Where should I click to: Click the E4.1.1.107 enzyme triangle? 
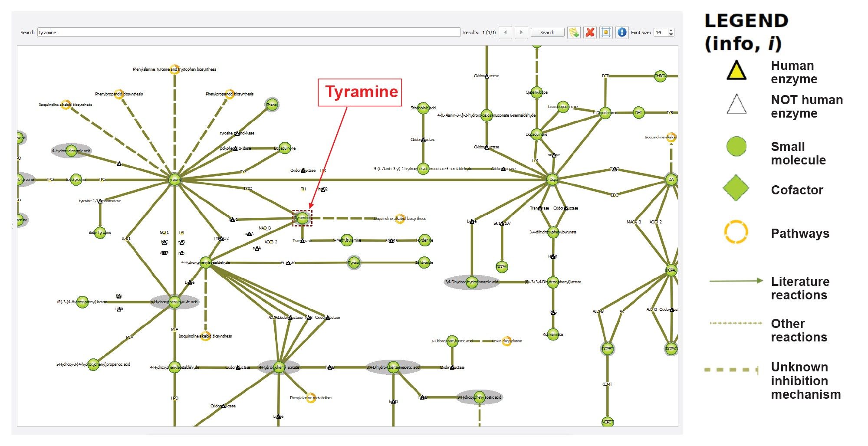tap(502, 223)
